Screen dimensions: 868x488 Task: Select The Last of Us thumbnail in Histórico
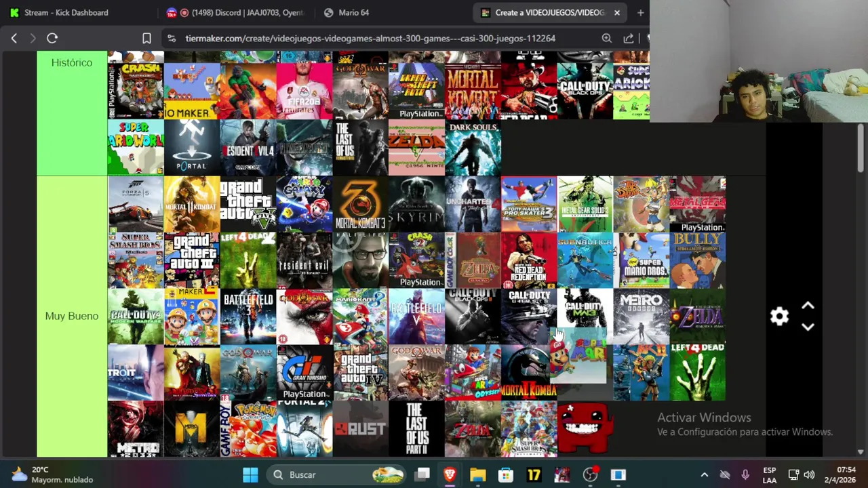[361, 147]
